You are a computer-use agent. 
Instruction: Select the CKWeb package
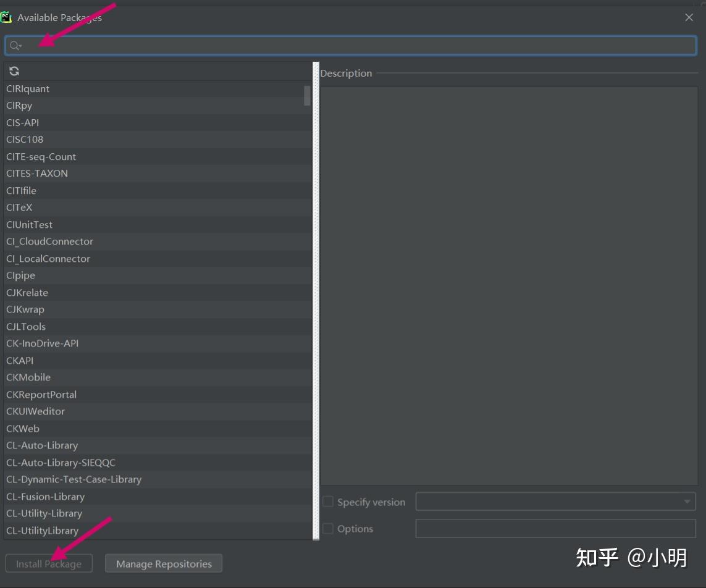(158, 429)
